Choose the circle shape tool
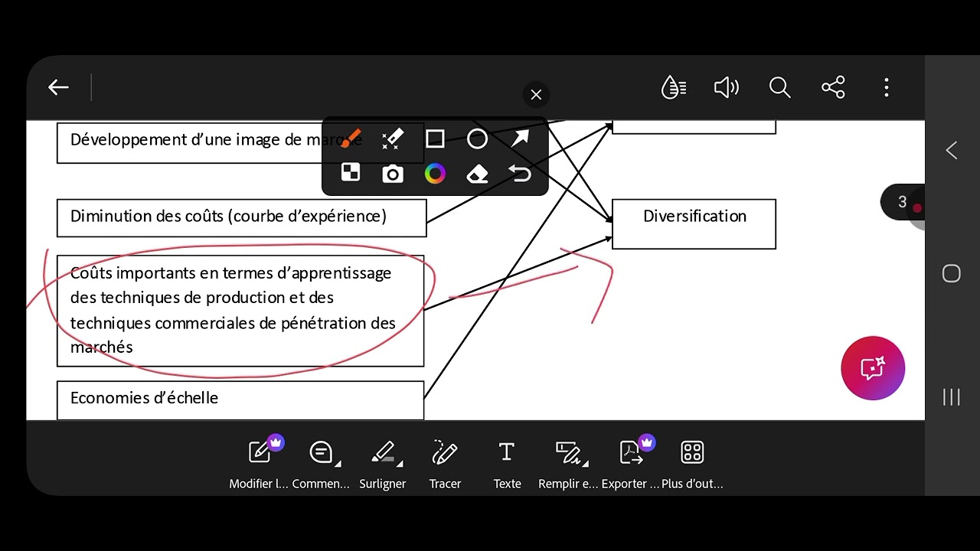This screenshot has height=551, width=980. click(477, 139)
